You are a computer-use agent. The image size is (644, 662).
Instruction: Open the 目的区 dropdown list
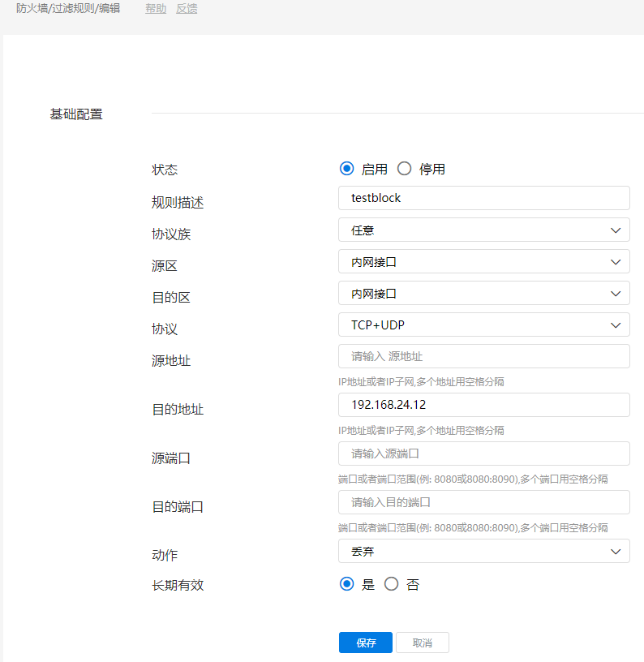(483, 293)
